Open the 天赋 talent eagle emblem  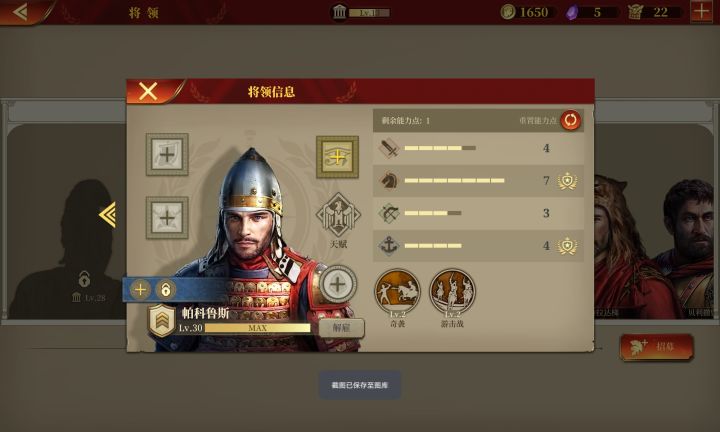point(338,215)
